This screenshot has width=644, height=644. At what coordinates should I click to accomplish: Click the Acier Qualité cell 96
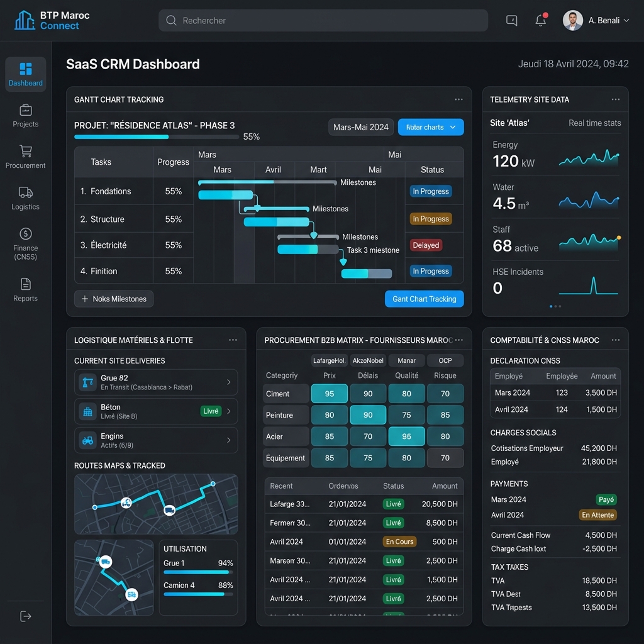click(x=407, y=436)
